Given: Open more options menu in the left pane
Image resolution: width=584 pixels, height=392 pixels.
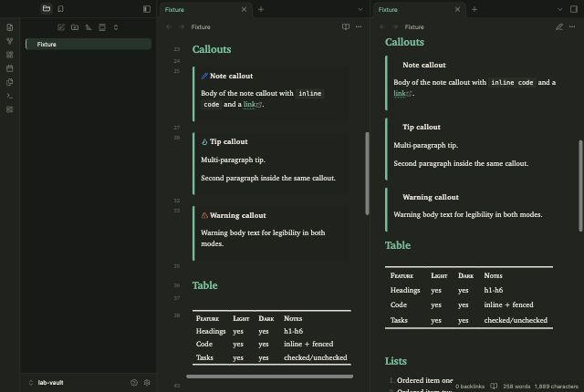Looking at the screenshot, I should coord(359,26).
